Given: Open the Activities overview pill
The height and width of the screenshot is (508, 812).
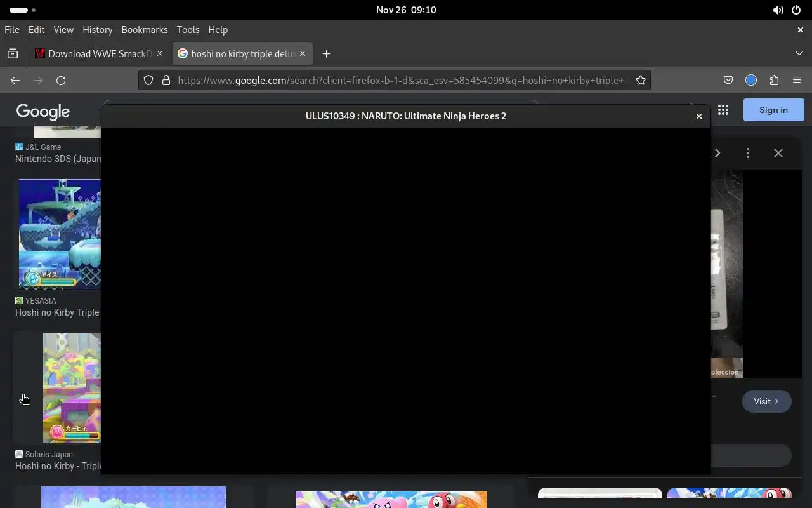Looking at the screenshot, I should click(x=23, y=10).
